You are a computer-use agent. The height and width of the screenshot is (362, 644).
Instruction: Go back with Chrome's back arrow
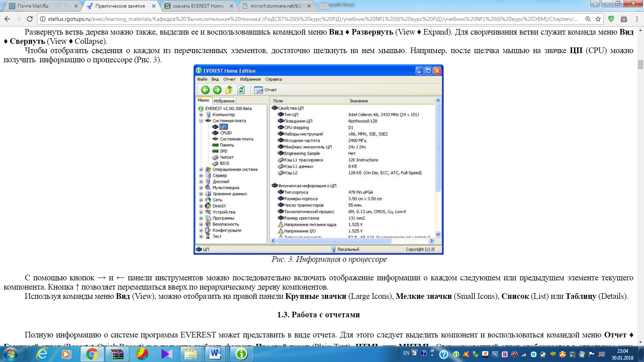(7, 19)
